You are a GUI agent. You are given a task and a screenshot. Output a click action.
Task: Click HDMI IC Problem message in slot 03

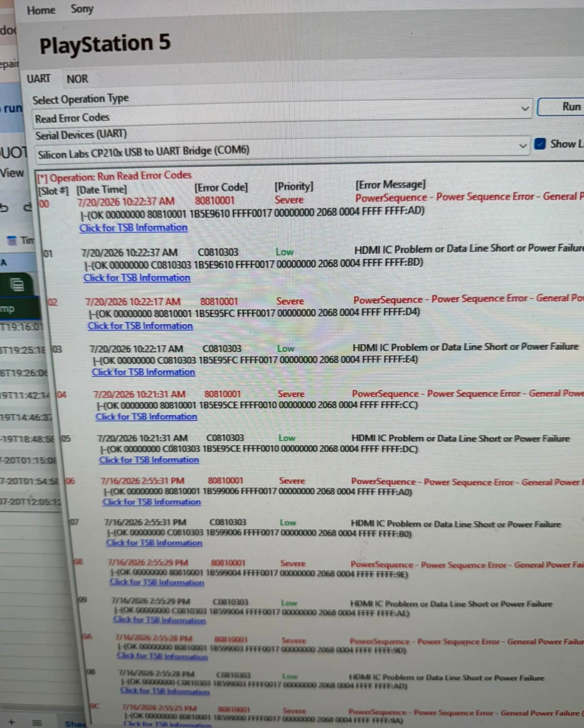[x=465, y=347]
